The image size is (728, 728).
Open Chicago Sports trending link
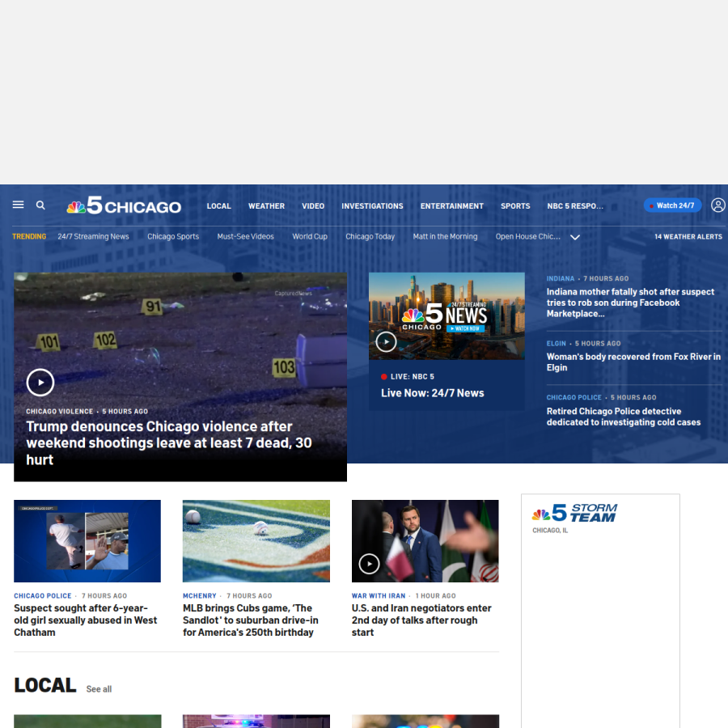tap(173, 236)
